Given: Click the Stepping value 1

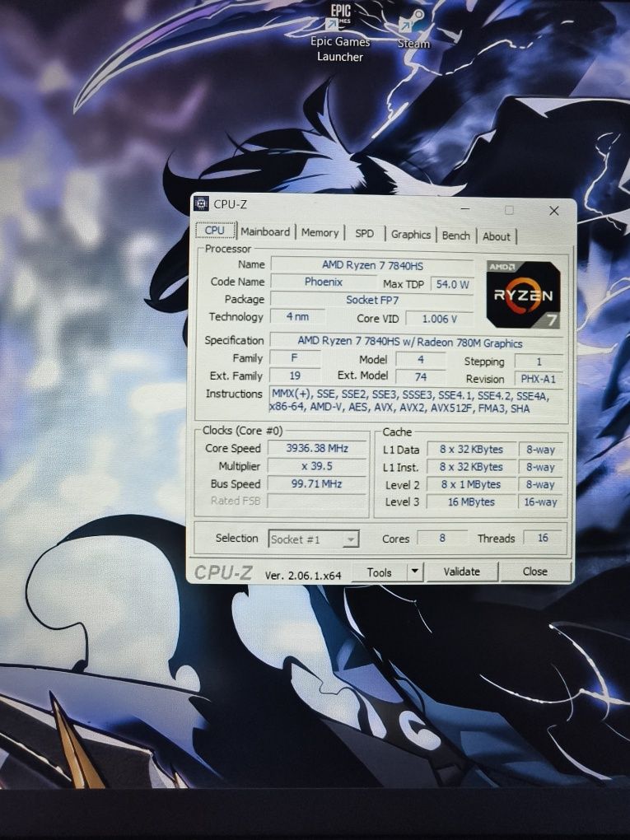Looking at the screenshot, I should click(539, 362).
